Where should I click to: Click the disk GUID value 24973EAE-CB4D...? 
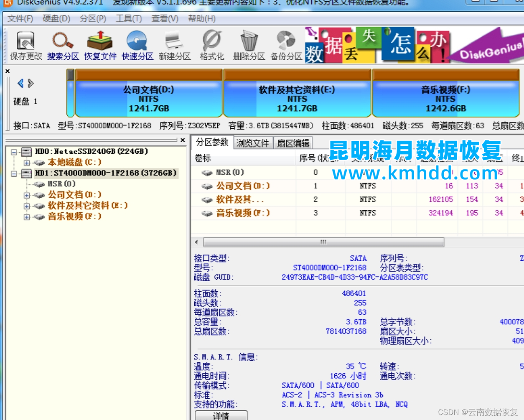point(354,277)
